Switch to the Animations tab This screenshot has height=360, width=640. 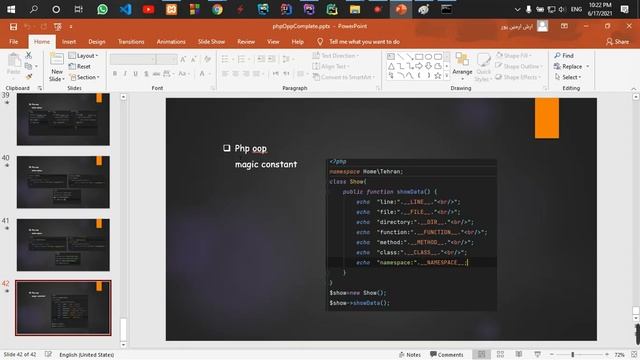[171, 42]
